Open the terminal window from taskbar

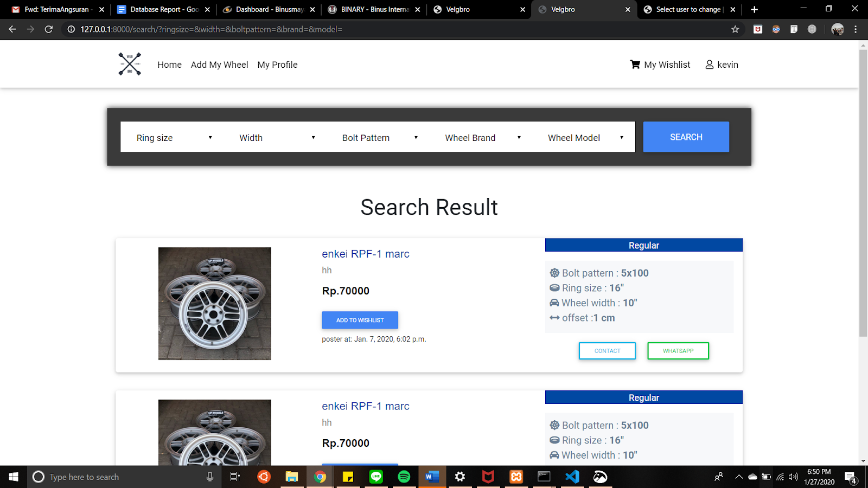[544, 477]
